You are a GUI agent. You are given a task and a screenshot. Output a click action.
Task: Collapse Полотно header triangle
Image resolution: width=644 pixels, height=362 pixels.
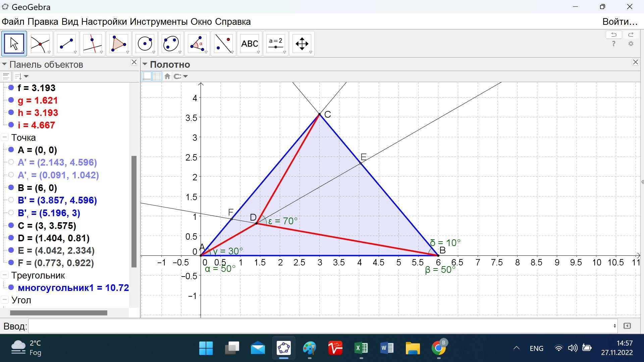[x=145, y=64]
